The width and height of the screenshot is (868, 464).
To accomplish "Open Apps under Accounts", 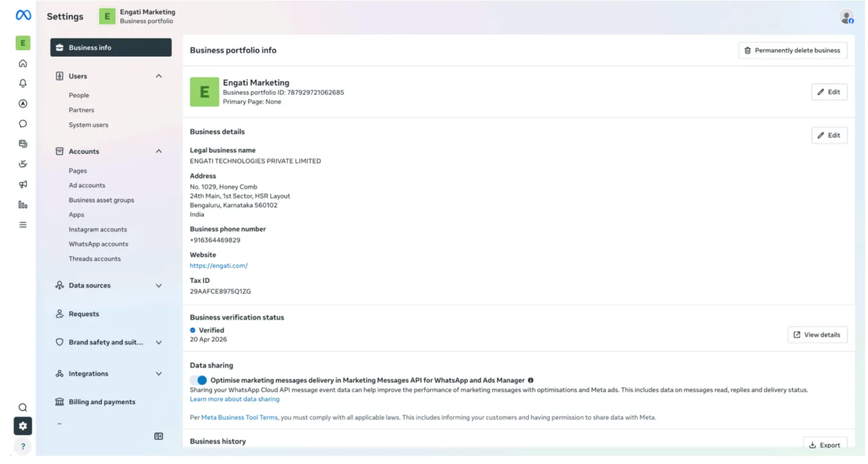I will point(77,215).
